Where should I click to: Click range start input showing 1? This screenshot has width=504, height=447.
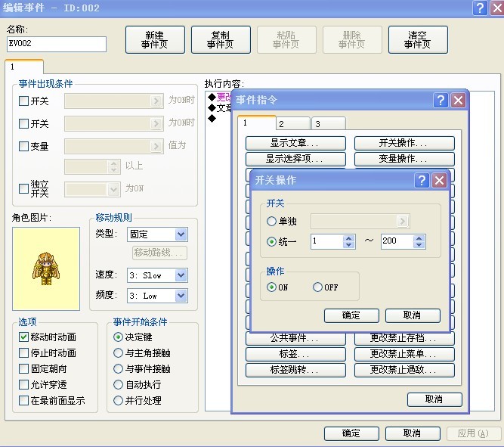327,241
